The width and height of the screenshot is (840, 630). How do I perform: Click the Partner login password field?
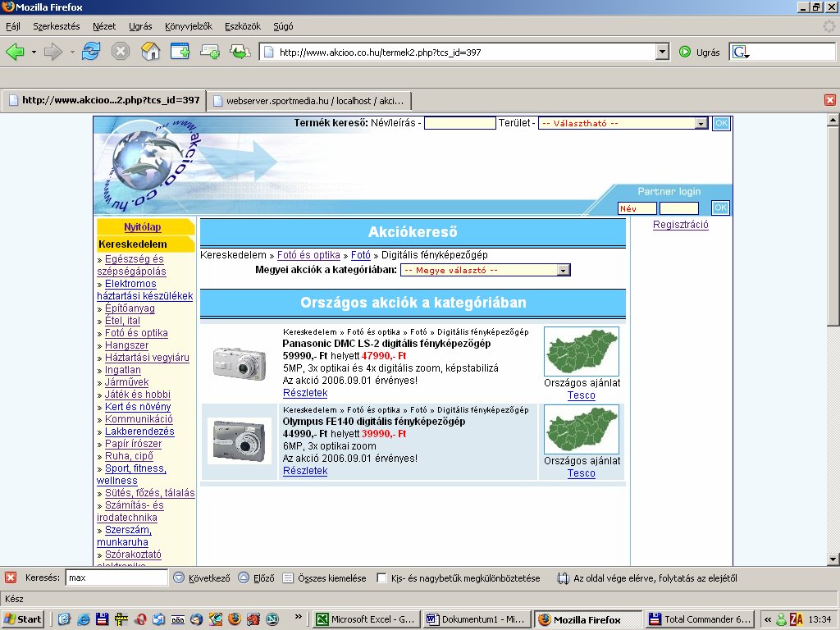(678, 208)
